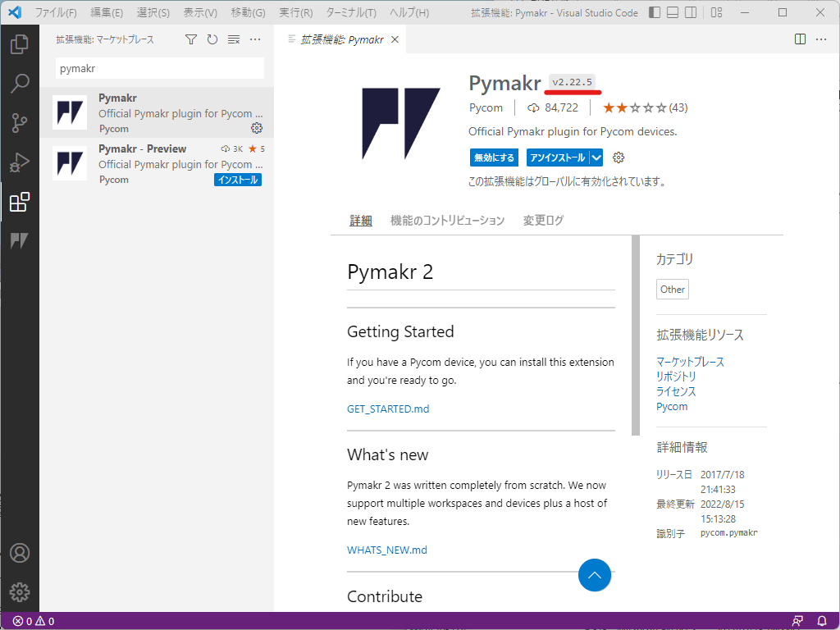Click the VS Code logo in title bar
This screenshot has width=840, height=630.
pyautogui.click(x=15, y=12)
